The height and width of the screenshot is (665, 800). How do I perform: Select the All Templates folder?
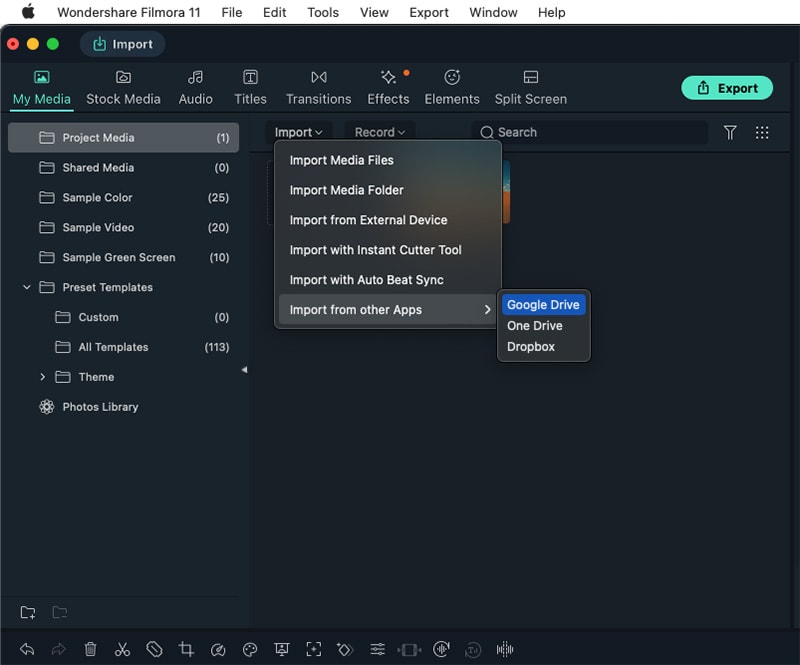pyautogui.click(x=123, y=347)
